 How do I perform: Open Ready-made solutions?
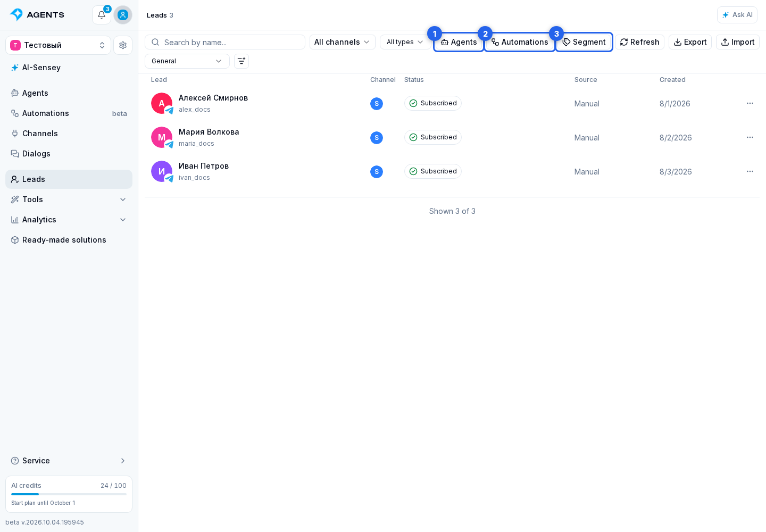tap(69, 240)
